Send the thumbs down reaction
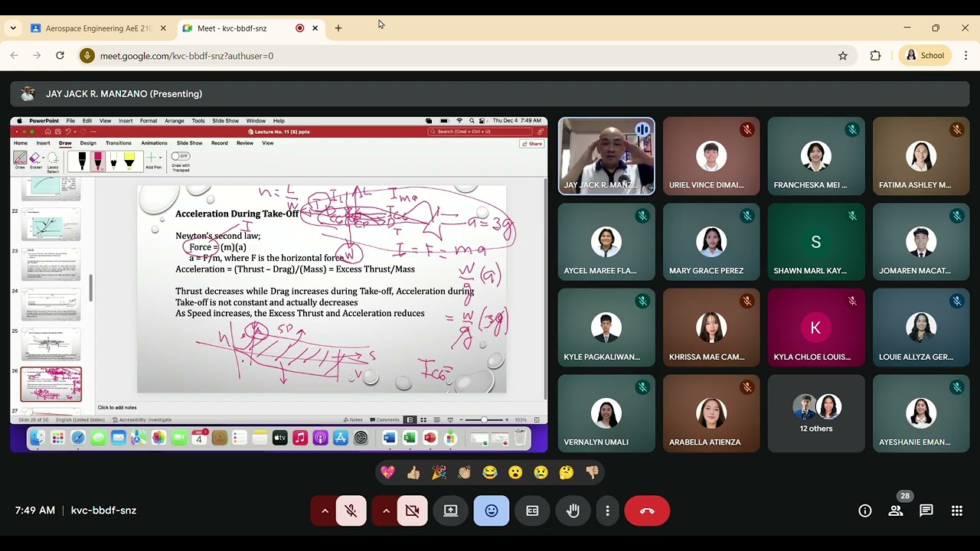Viewport: 980px width, 551px height. [x=592, y=473]
